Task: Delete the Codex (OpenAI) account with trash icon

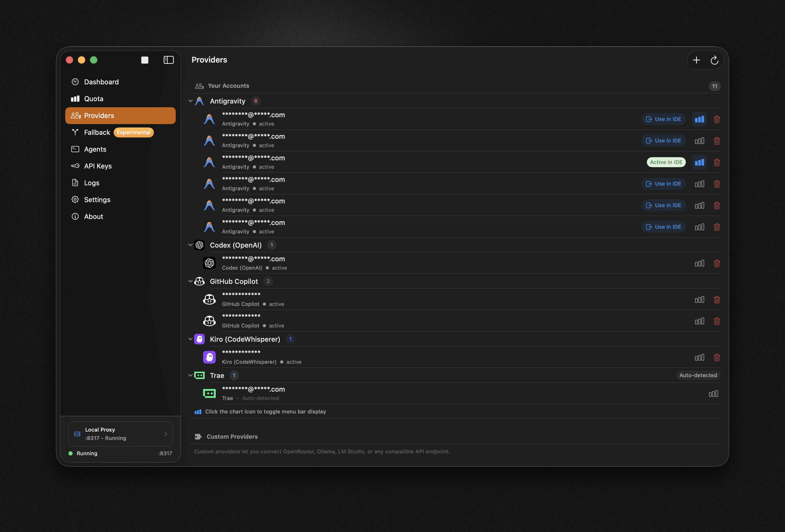Action: 717,263
